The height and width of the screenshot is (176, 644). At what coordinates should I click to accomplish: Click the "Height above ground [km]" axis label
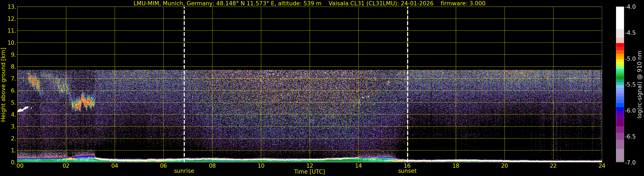3,85
